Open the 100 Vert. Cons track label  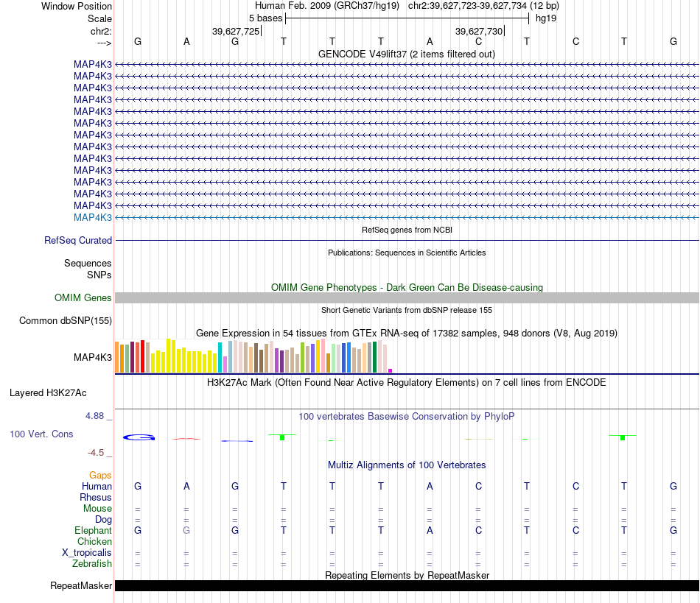(x=41, y=434)
